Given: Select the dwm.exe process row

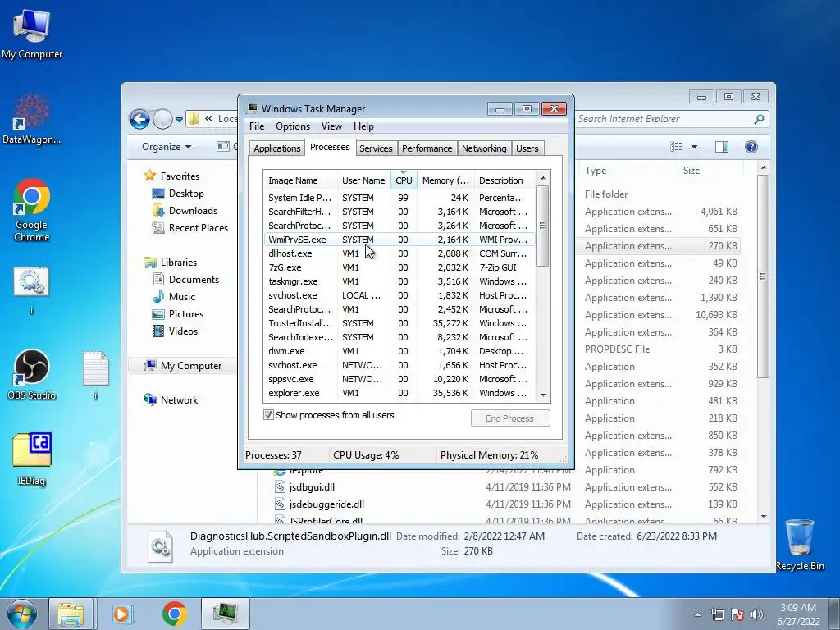Looking at the screenshot, I should tap(399, 351).
